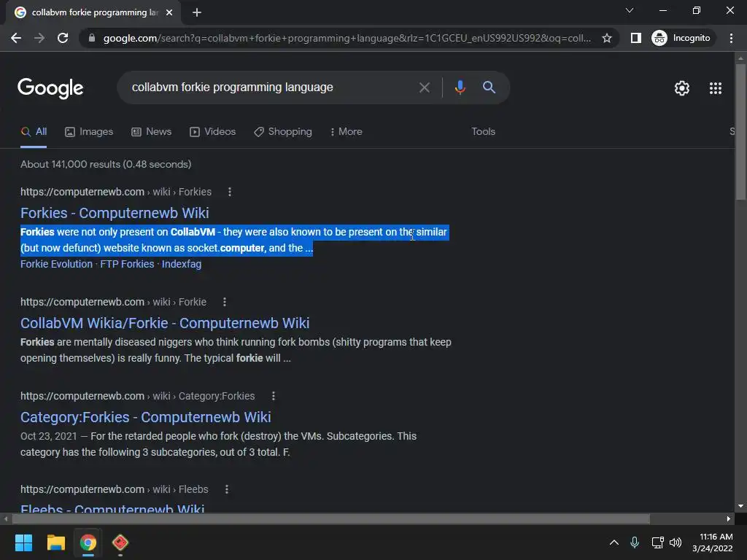Open options for the wiki › Forkies result
Viewport: 747px width, 560px height.
[x=230, y=192]
